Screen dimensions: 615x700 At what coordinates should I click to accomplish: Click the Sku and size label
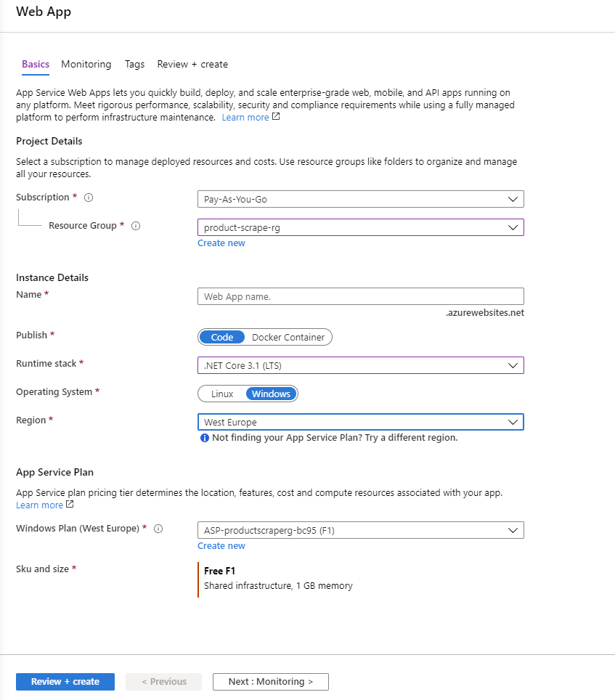(42, 569)
